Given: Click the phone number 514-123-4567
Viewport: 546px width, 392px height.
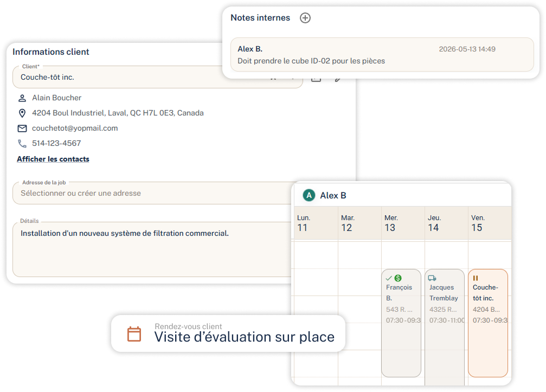Looking at the screenshot, I should (x=56, y=143).
